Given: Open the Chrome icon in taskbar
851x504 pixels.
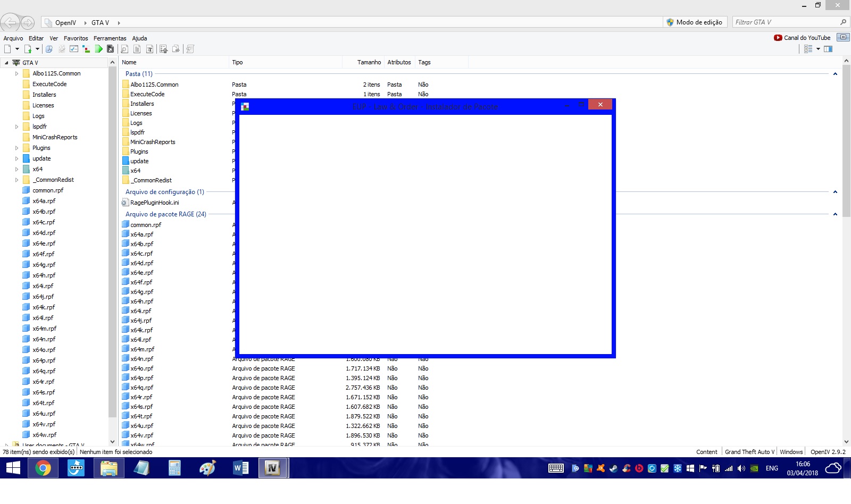Looking at the screenshot, I should click(x=43, y=468).
